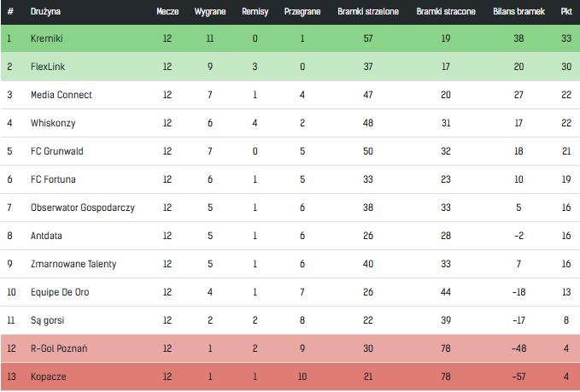Select the Bilans bramek header
The image size is (580, 392).
[518, 11]
